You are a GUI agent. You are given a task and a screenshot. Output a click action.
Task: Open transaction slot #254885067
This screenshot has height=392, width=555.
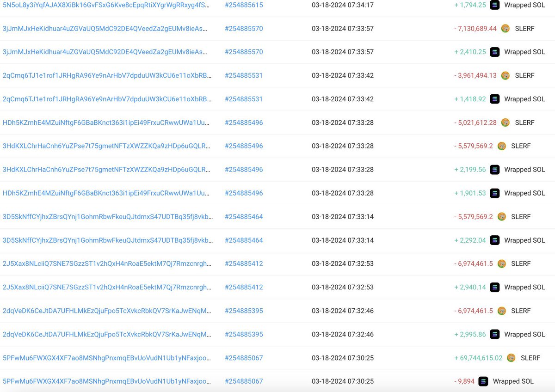(x=243, y=358)
